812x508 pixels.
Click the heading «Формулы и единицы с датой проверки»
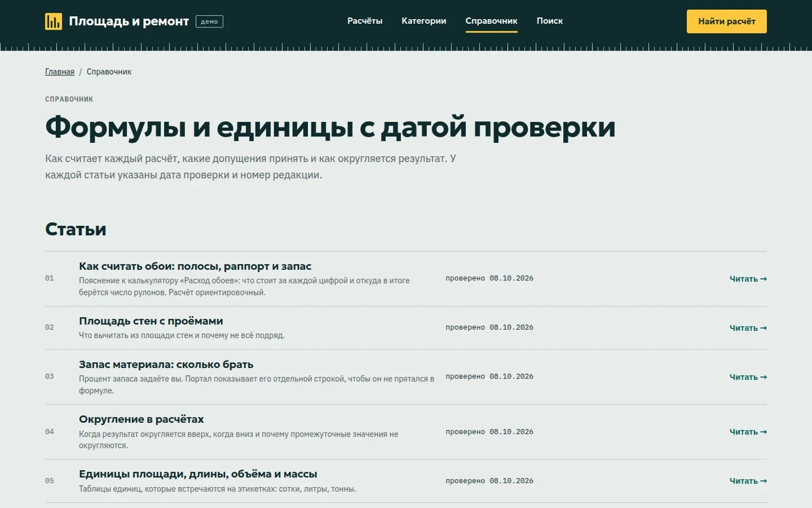pos(330,127)
